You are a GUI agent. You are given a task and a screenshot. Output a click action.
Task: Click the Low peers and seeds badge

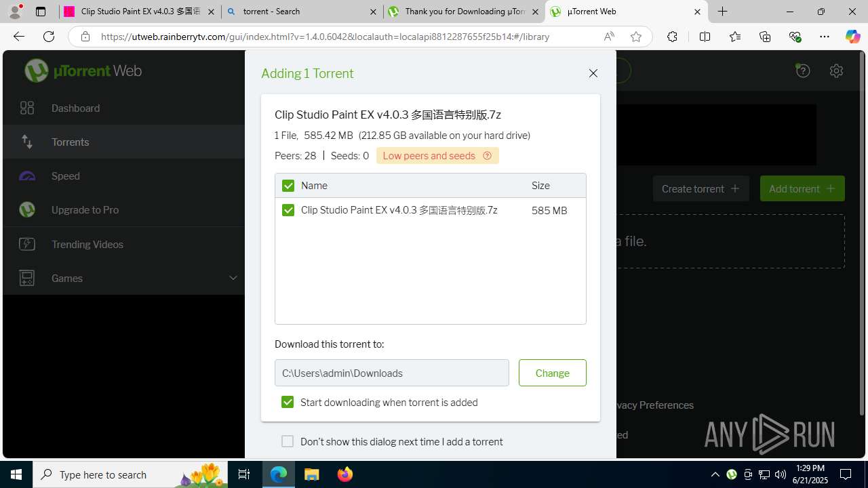(x=437, y=156)
